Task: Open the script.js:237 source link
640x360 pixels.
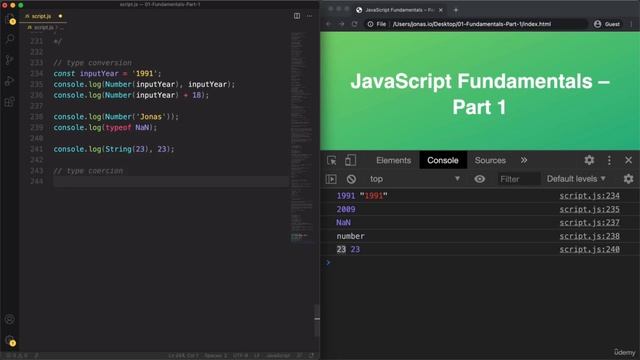Action: point(589,223)
